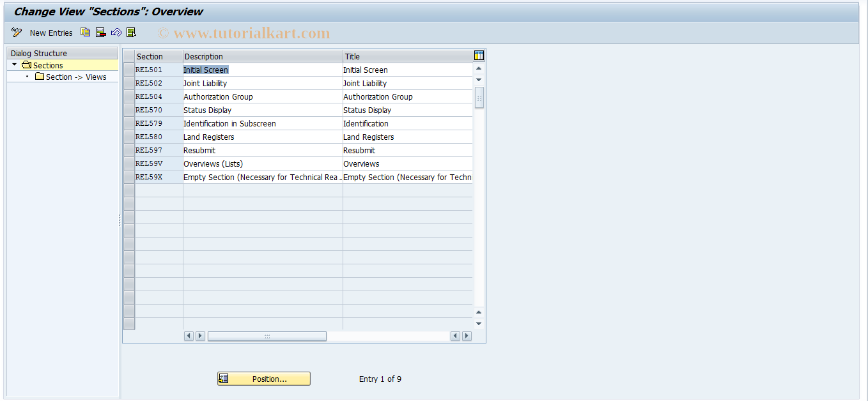Click the Title column header
Viewport: 868px width, 401px height.
tap(408, 56)
